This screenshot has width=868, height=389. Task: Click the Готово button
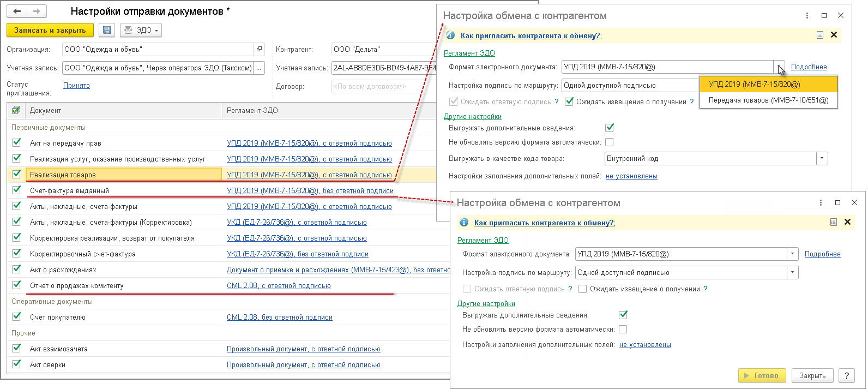(x=762, y=375)
